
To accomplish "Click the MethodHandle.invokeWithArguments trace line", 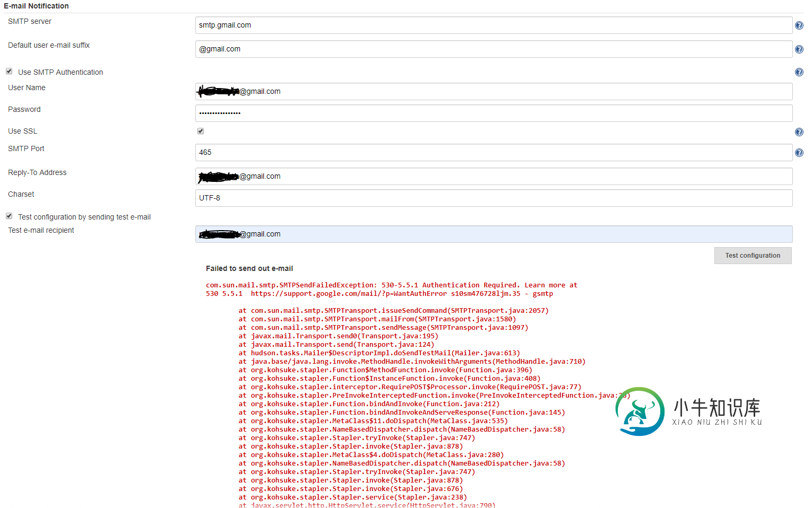I will [412, 362].
